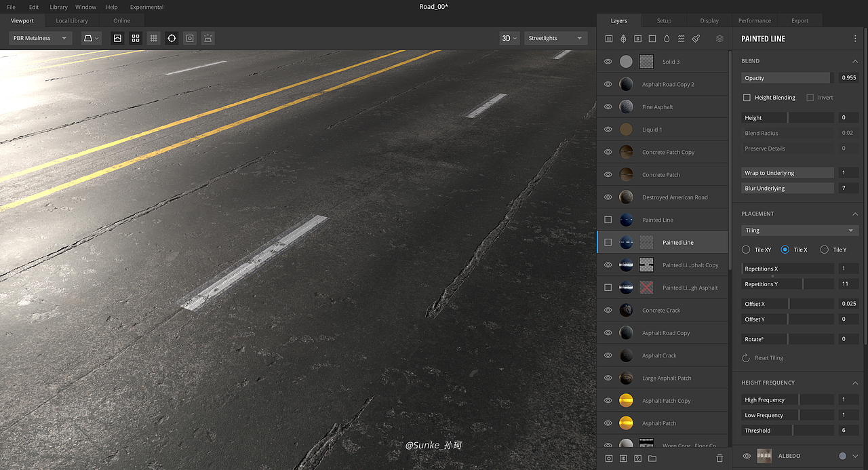Image resolution: width=868 pixels, height=470 pixels.
Task: Click the Reset Tiling button
Action: click(x=764, y=357)
